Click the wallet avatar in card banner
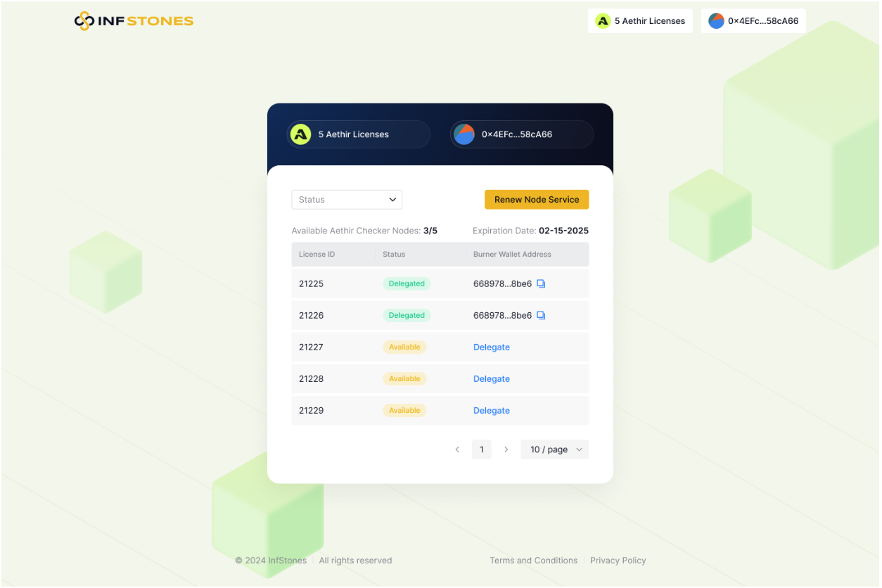The width and height of the screenshot is (882, 588). pos(464,134)
